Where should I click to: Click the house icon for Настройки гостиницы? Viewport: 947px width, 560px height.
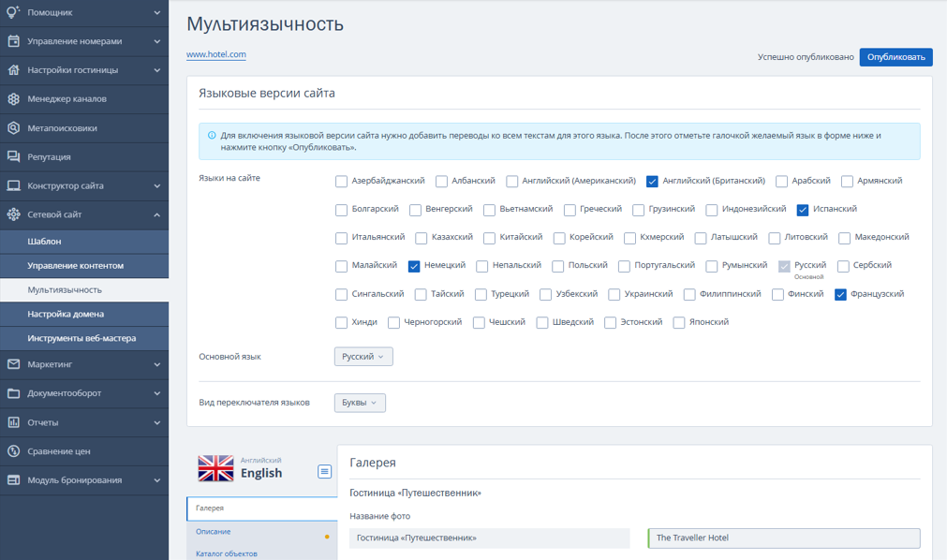13,70
